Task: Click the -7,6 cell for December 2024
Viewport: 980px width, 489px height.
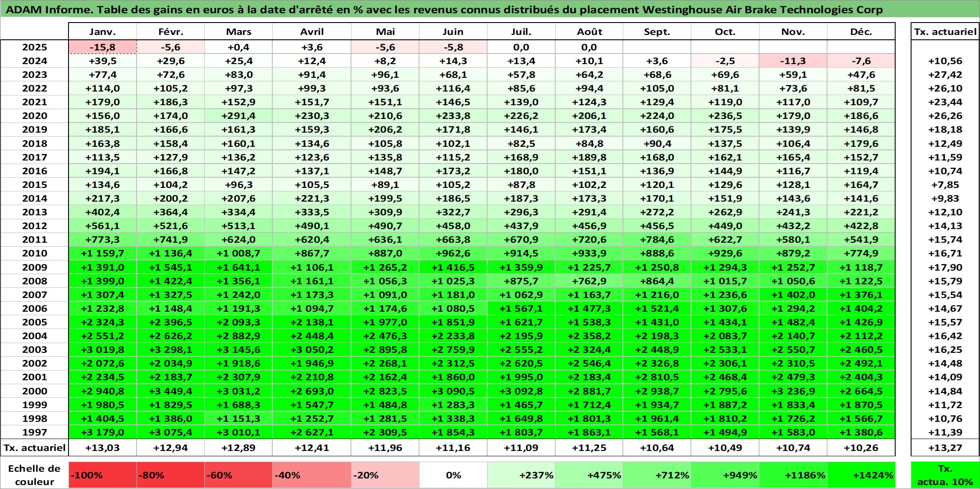Action: (861, 61)
